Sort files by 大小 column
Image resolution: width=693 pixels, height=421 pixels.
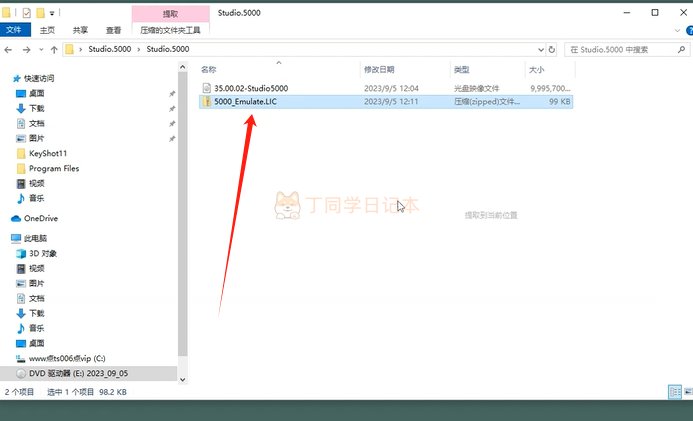pyautogui.click(x=537, y=69)
